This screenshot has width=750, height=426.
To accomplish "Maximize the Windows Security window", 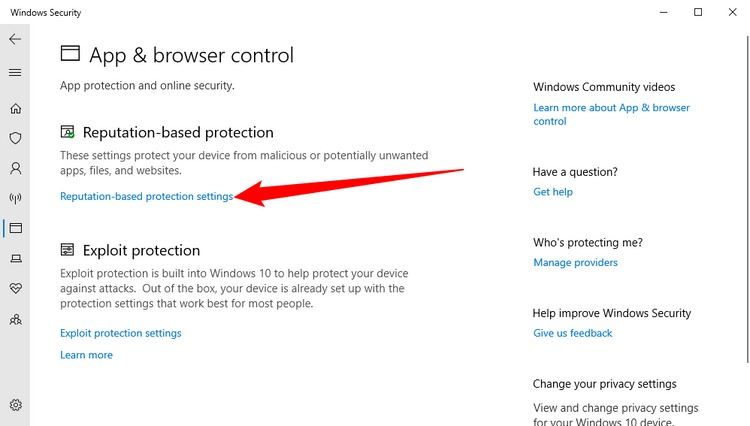I will click(x=698, y=12).
